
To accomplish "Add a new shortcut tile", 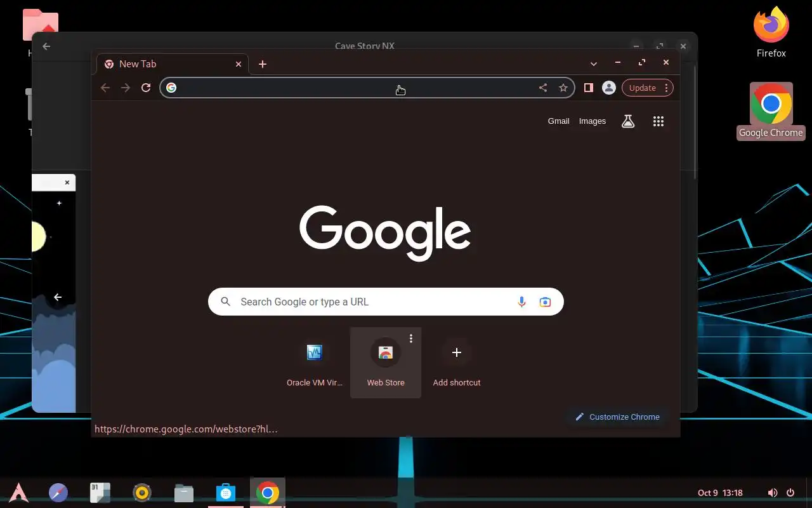I will (457, 363).
